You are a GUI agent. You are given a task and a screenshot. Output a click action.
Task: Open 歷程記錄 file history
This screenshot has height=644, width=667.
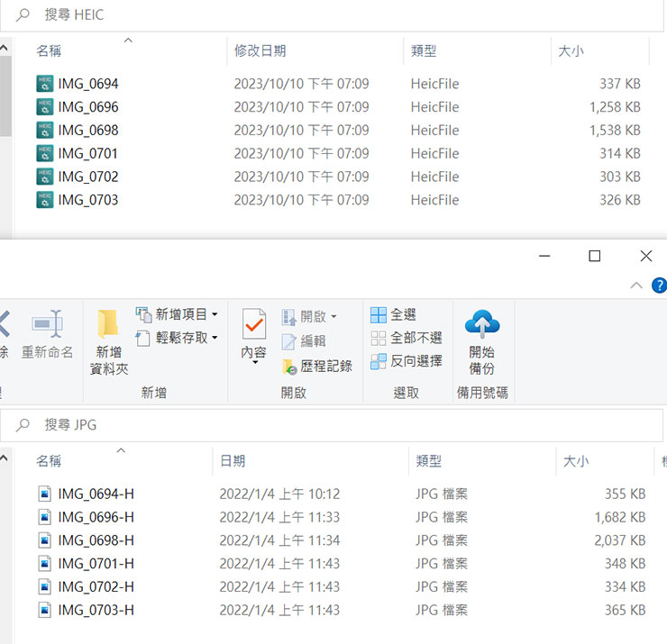[x=317, y=366]
